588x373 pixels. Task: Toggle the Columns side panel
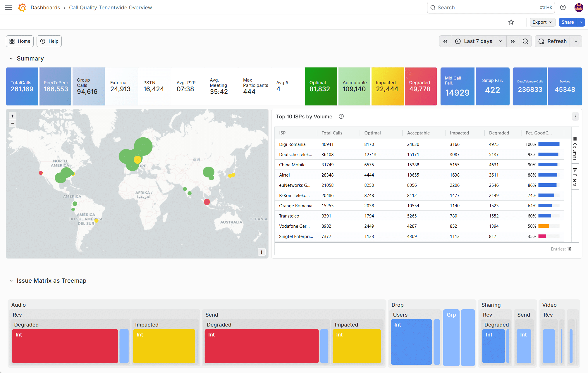(x=575, y=148)
